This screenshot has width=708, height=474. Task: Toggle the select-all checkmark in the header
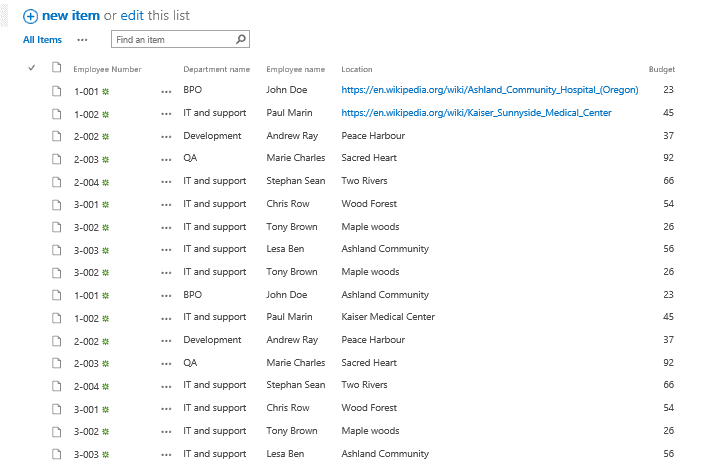[x=32, y=68]
